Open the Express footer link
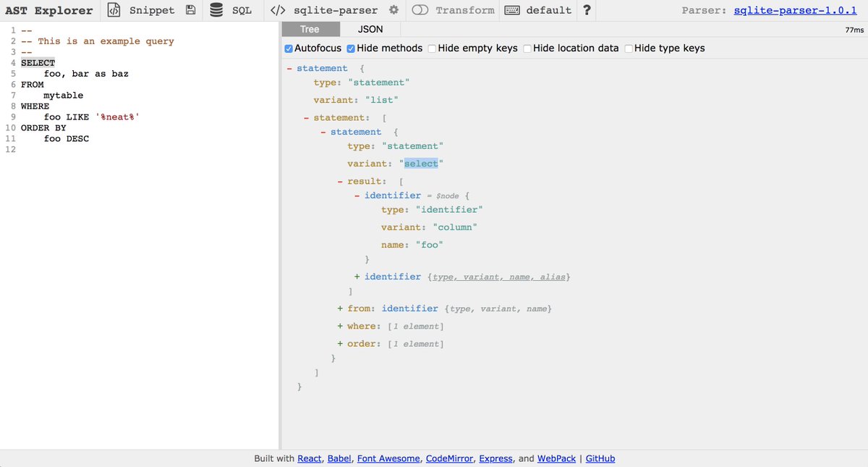Viewport: 868px width, 467px height. (x=494, y=458)
